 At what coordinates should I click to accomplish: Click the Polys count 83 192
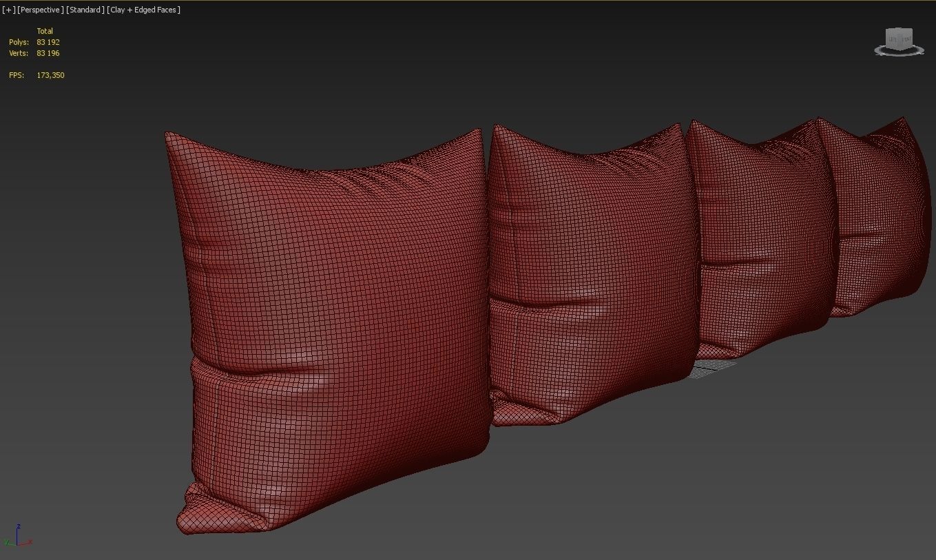coord(48,42)
